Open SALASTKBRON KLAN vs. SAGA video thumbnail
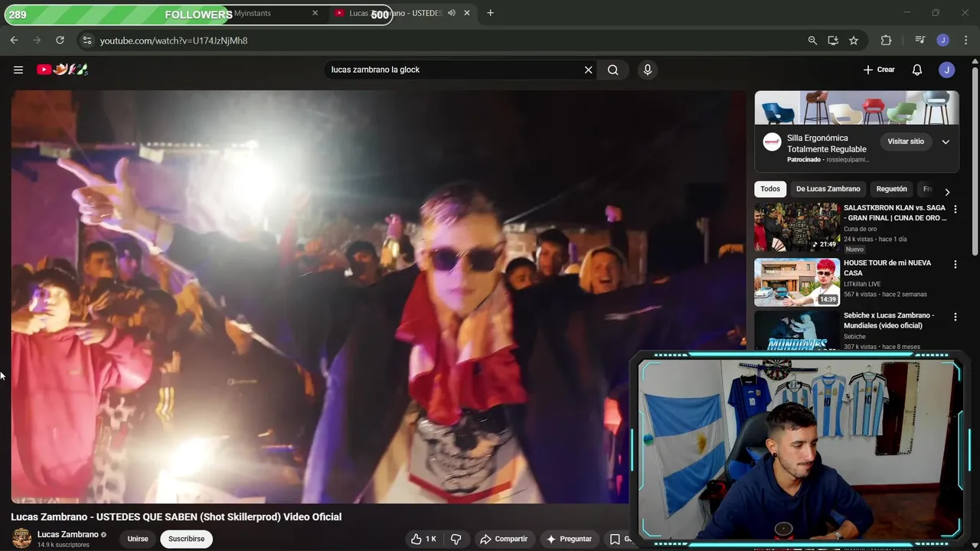Image resolution: width=980 pixels, height=551 pixels. (x=797, y=227)
